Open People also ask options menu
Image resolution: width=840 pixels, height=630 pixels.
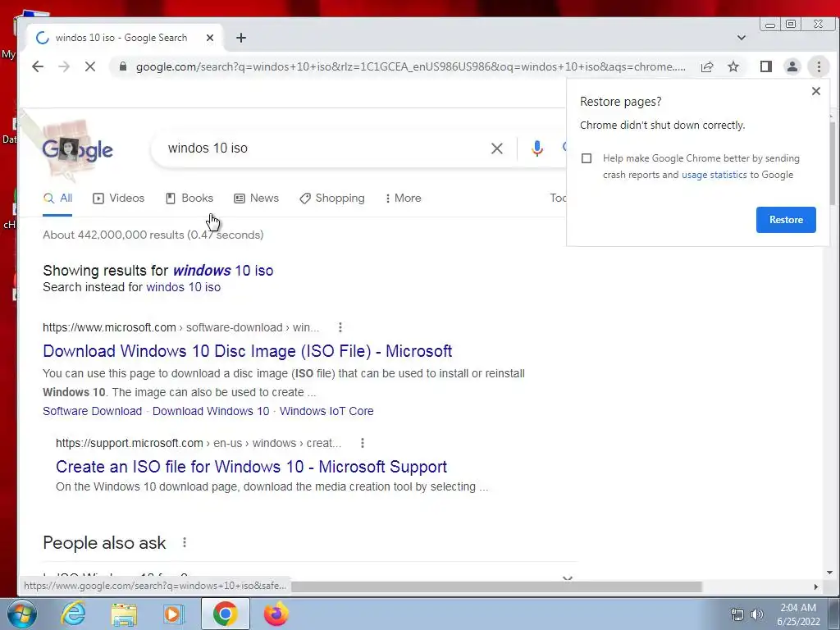coord(185,543)
